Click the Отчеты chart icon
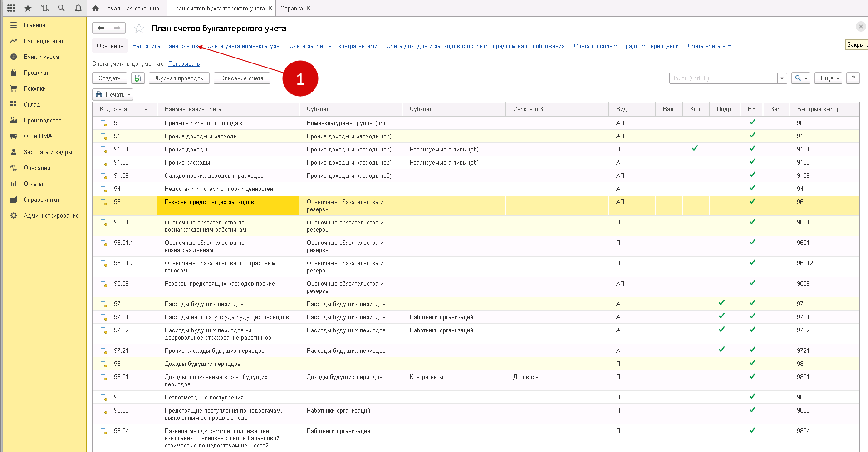Image resolution: width=868 pixels, height=452 pixels. tap(14, 184)
